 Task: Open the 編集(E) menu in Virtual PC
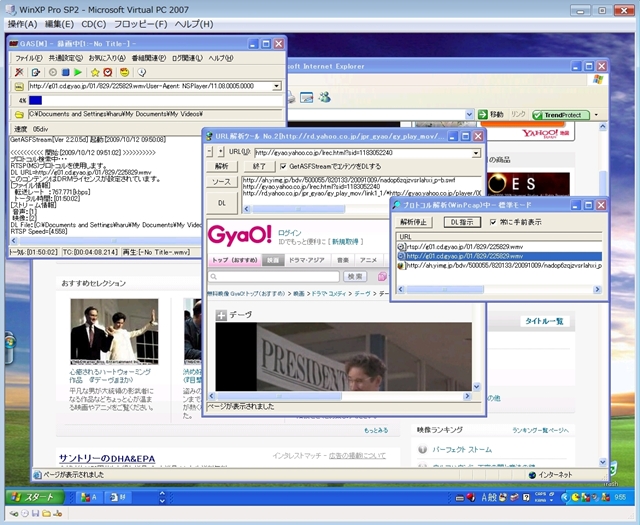(59, 24)
